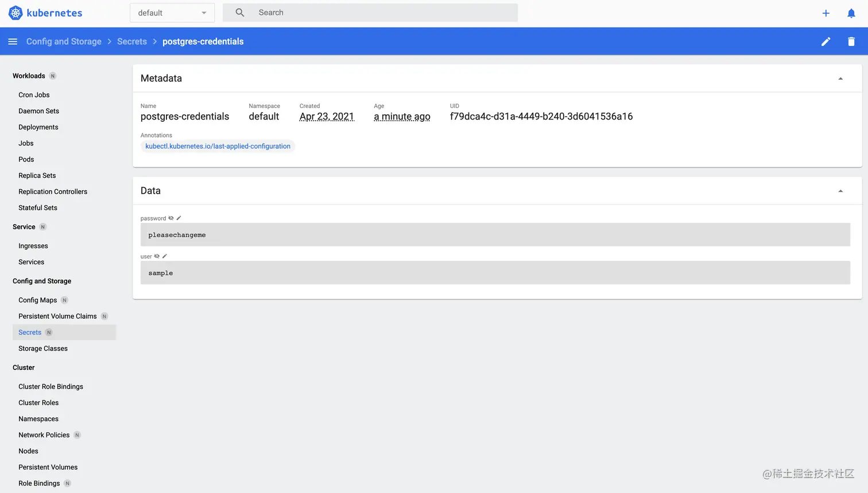The width and height of the screenshot is (868, 493).
Task: Open Namespaces in sidebar
Action: [38, 419]
